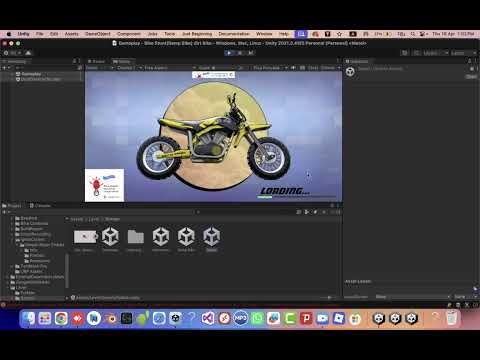This screenshot has width=480, height=360.
Task: Open the AssetBundle variant dropdown
Action: tap(465, 297)
